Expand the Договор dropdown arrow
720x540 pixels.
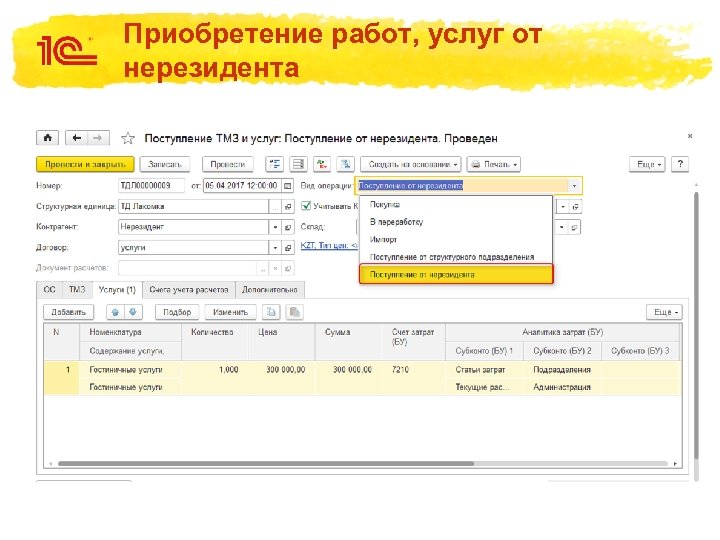pyautogui.click(x=275, y=248)
